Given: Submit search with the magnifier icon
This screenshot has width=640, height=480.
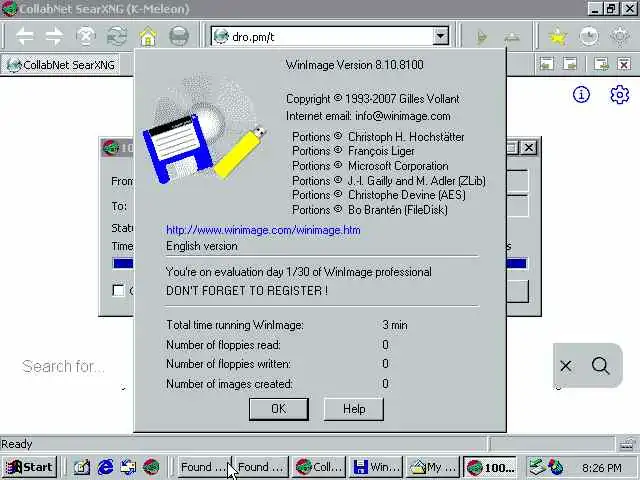Looking at the screenshot, I should coord(600,366).
